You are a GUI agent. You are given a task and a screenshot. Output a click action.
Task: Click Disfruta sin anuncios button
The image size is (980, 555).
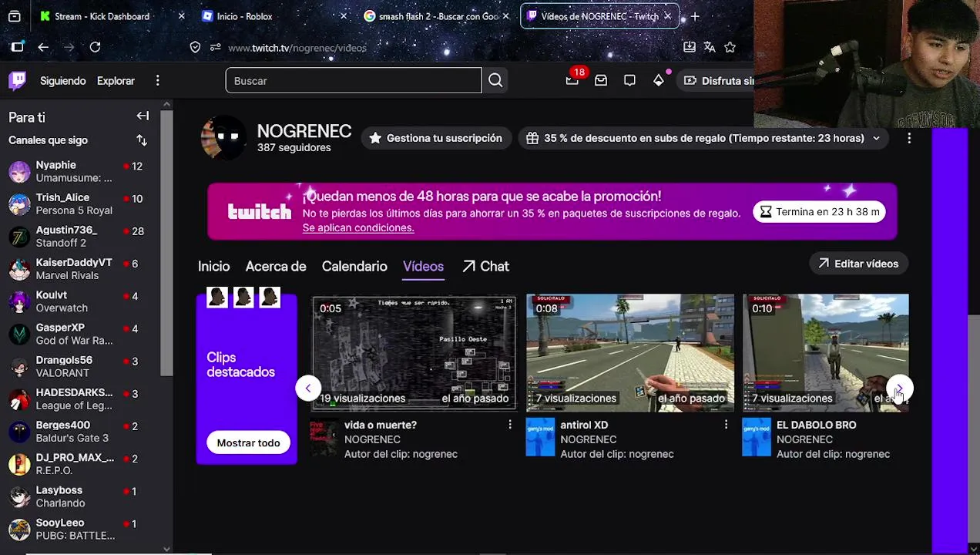pyautogui.click(x=718, y=81)
